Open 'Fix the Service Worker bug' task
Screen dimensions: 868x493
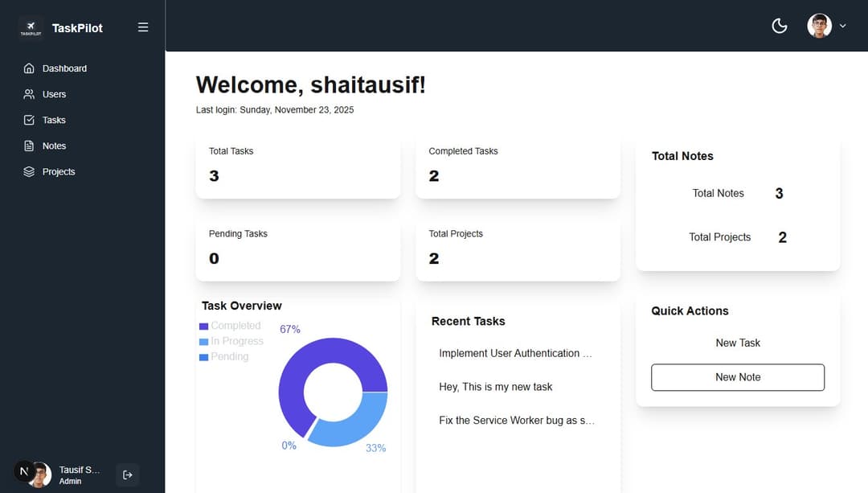point(517,421)
